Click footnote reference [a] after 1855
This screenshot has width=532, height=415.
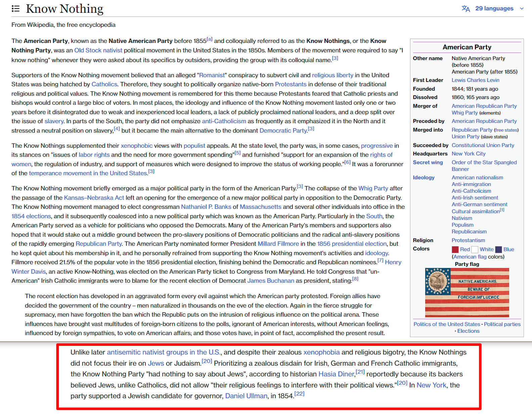point(210,39)
